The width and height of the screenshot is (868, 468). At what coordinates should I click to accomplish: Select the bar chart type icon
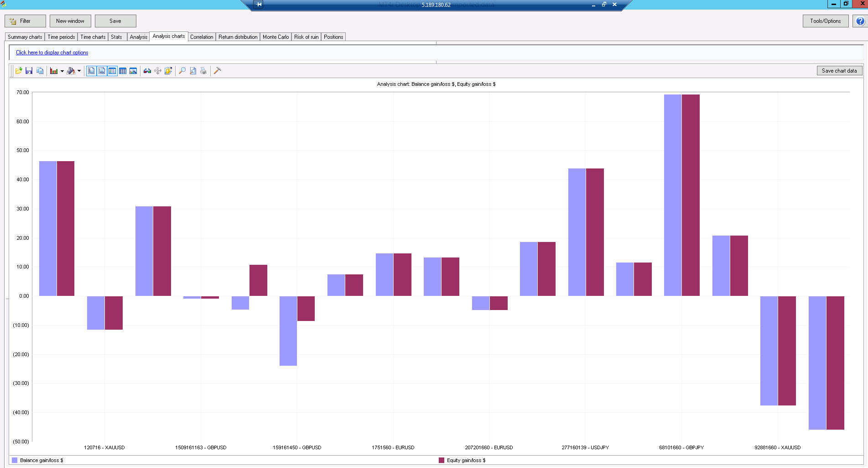pyautogui.click(x=54, y=71)
